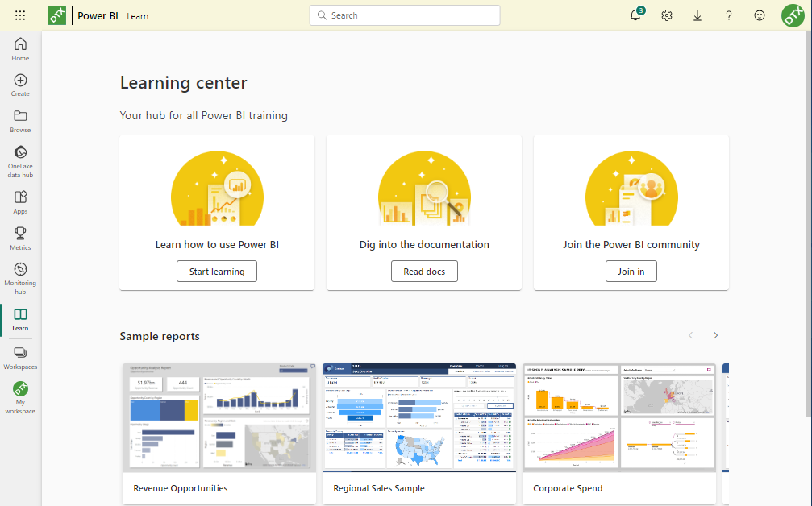The width and height of the screenshot is (812, 506).
Task: Click the Search field in the top bar
Action: point(404,15)
